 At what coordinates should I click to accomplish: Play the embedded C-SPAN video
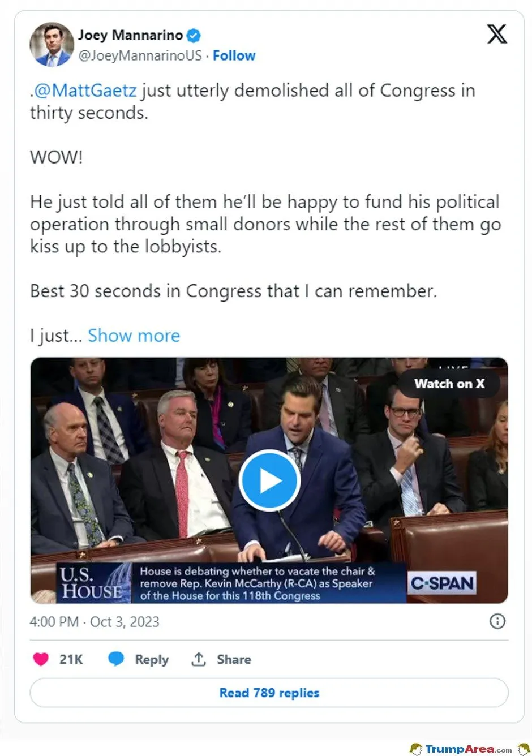click(269, 480)
